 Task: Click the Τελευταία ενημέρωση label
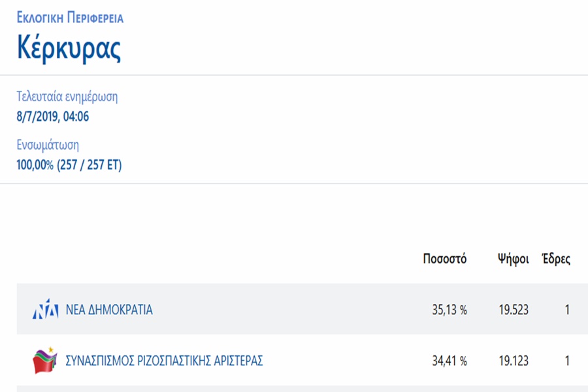pos(67,97)
